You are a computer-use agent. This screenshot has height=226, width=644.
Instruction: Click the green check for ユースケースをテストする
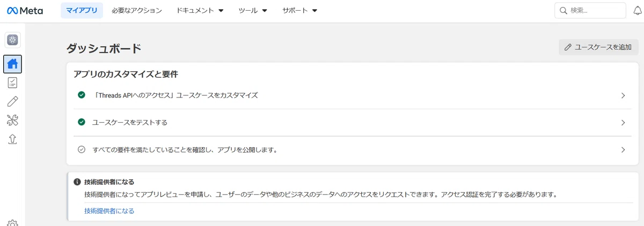click(x=82, y=122)
